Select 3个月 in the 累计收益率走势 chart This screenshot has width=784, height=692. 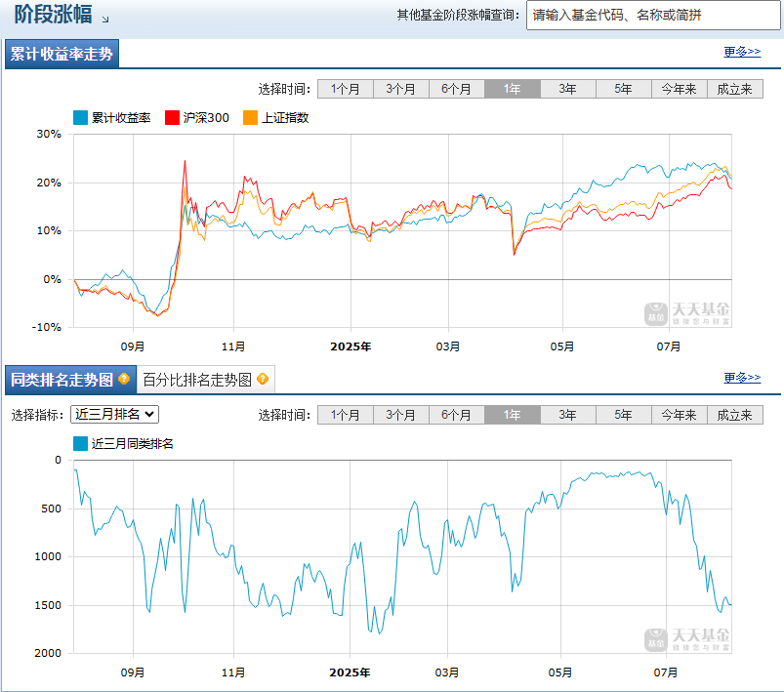[x=401, y=89]
